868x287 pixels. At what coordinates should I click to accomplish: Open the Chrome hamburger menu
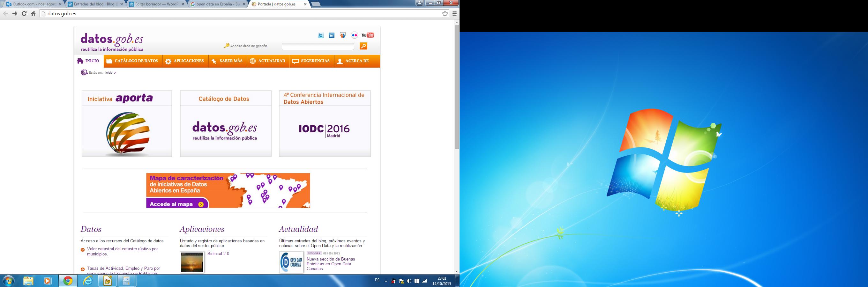454,14
